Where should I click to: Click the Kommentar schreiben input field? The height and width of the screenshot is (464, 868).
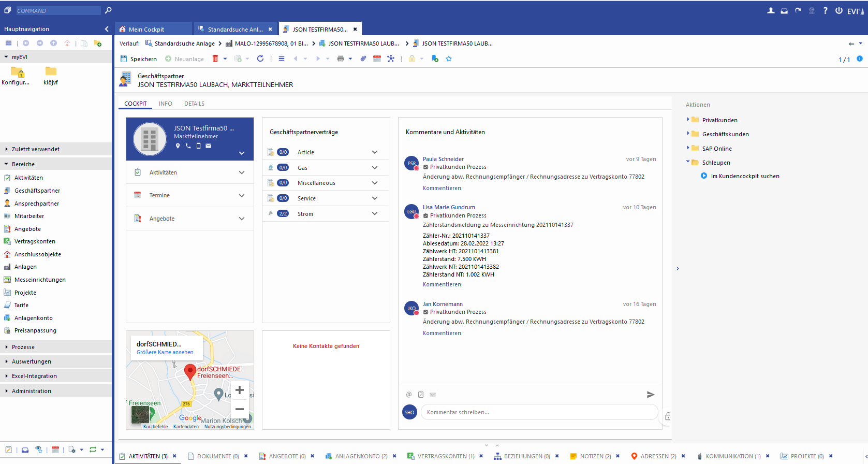coord(538,413)
